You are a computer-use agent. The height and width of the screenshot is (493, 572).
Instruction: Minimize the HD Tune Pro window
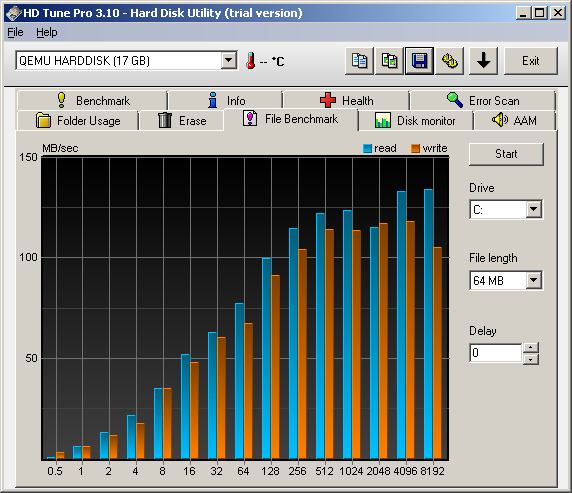pyautogui.click(x=523, y=13)
